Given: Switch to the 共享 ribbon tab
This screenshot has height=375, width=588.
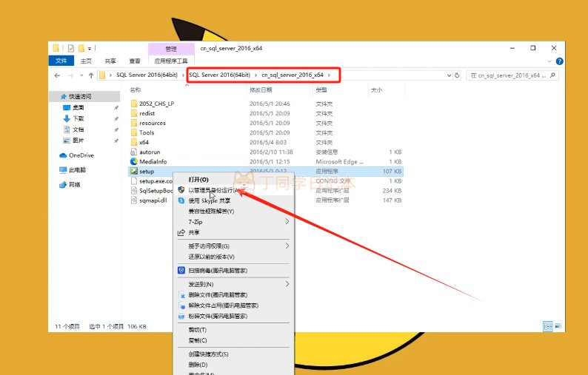Looking at the screenshot, I should pos(110,61).
